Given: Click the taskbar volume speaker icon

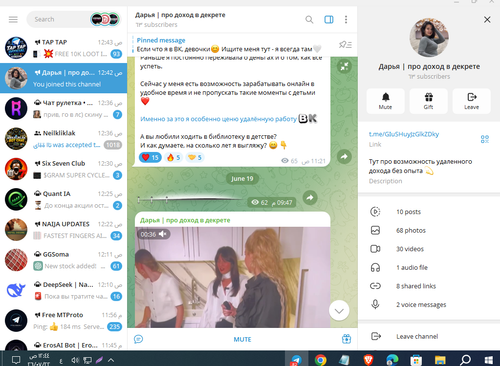Looking at the screenshot, I should [x=75, y=360].
